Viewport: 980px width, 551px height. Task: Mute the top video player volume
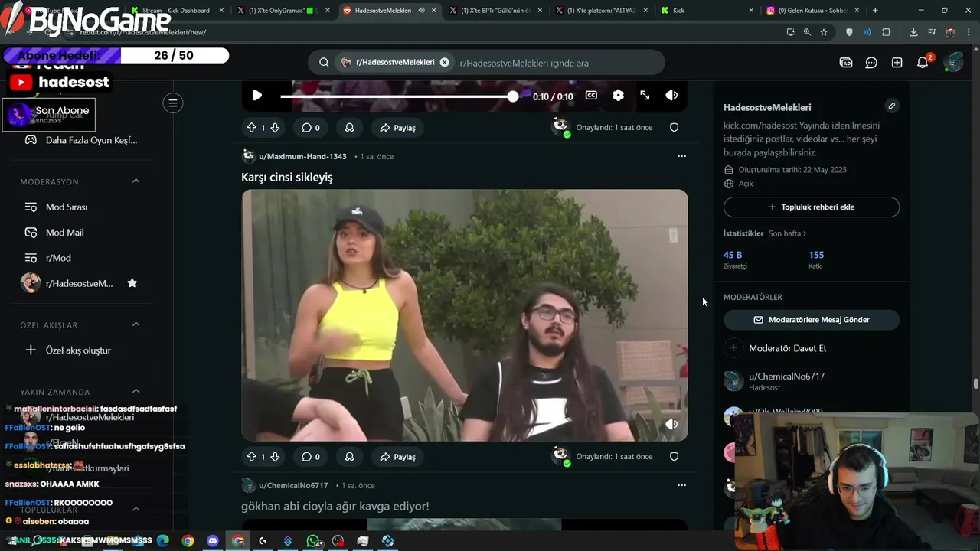(x=671, y=96)
